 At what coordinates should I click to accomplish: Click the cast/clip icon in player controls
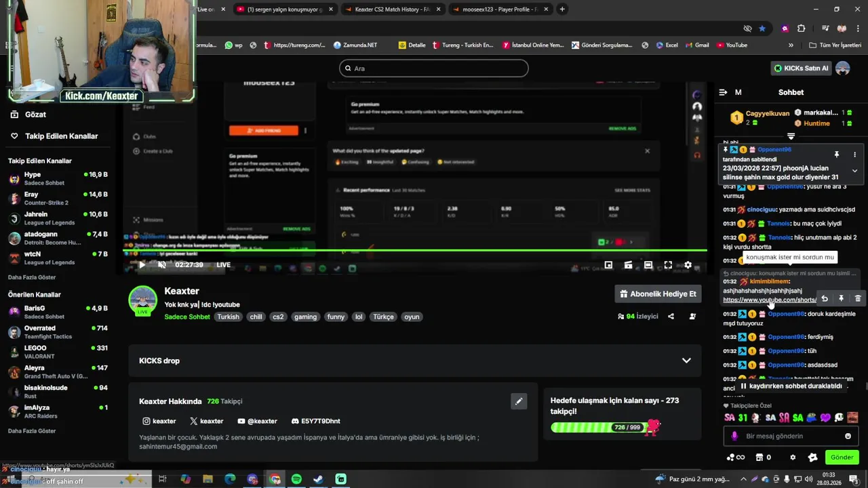[629, 265]
